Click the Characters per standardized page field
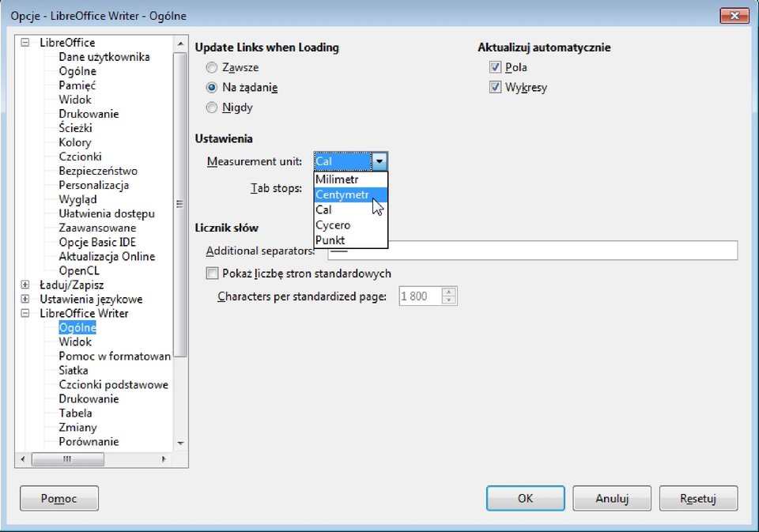 tap(420, 296)
